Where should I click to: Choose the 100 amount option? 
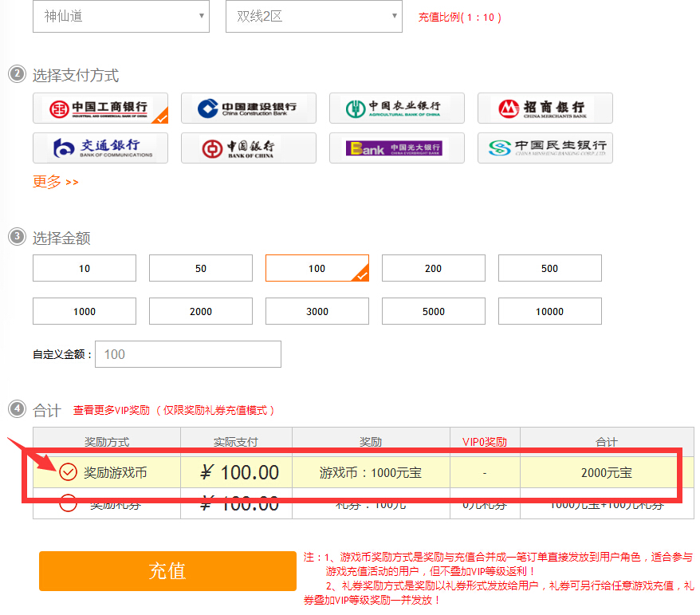(x=317, y=269)
